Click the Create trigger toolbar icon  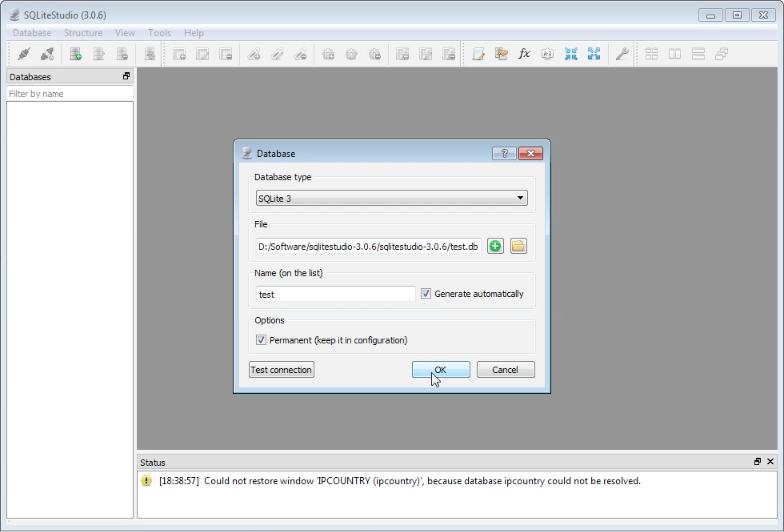[x=328, y=54]
